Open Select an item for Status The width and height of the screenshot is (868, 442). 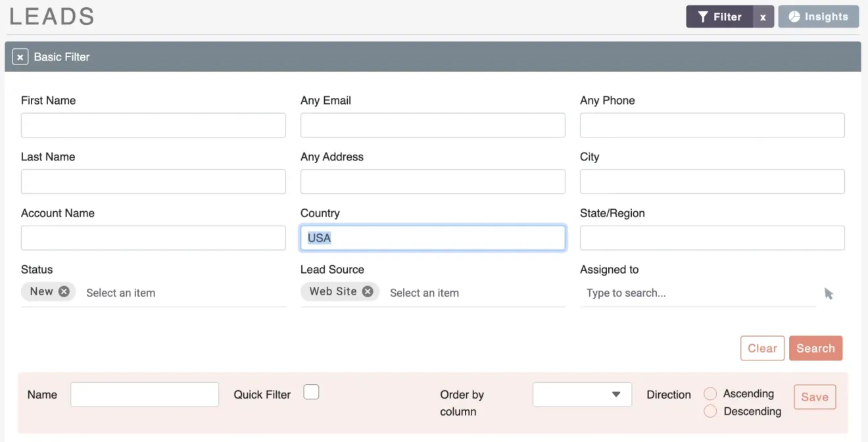(121, 293)
